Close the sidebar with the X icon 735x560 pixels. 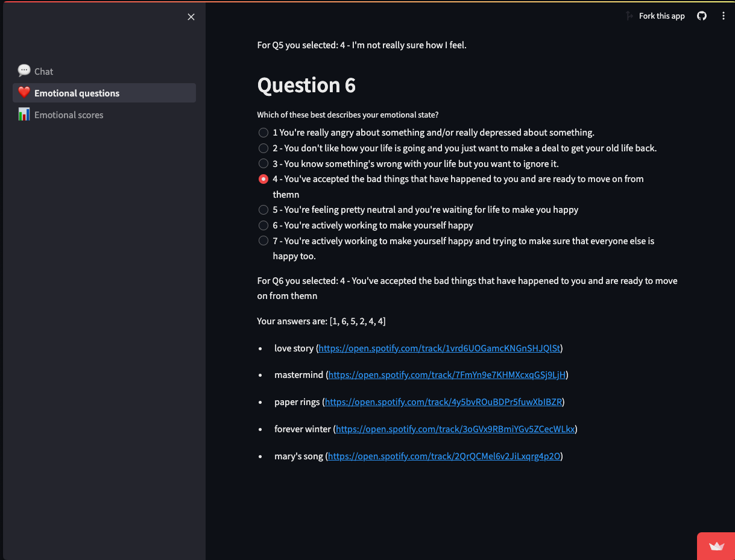click(191, 17)
